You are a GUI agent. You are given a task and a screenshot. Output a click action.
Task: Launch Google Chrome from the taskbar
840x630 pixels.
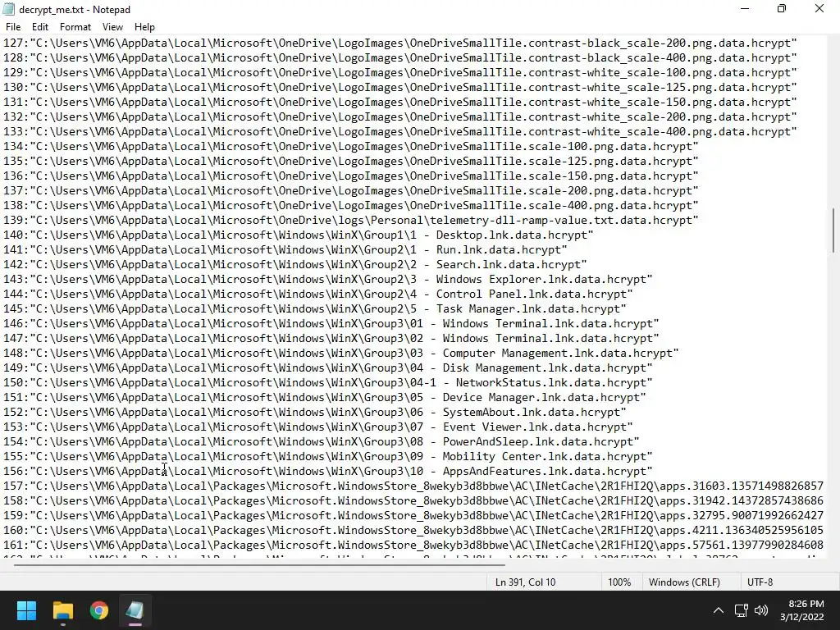click(99, 610)
